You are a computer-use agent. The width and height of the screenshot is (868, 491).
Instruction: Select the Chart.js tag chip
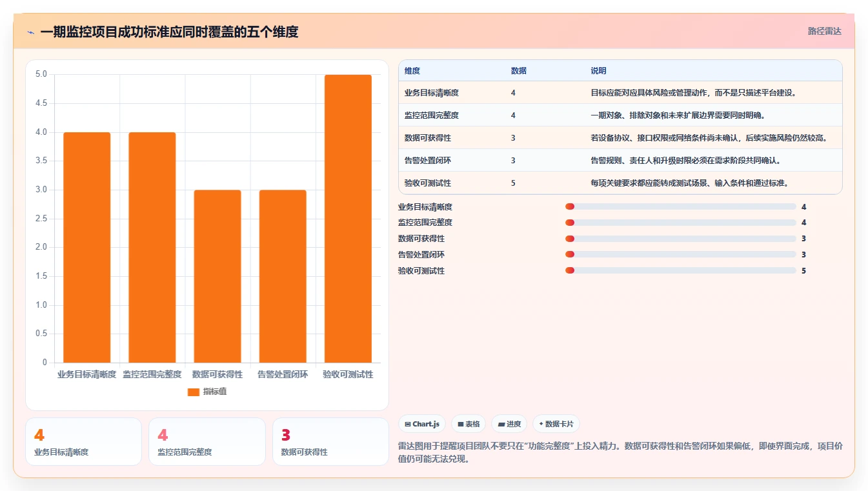pos(422,424)
